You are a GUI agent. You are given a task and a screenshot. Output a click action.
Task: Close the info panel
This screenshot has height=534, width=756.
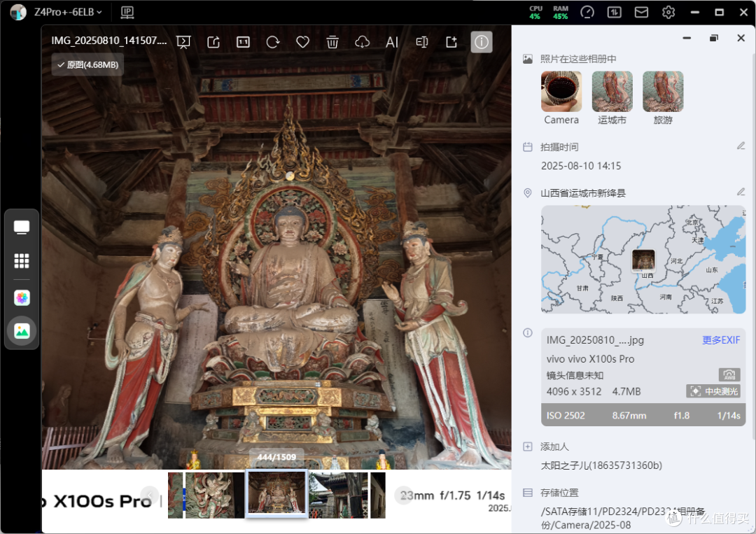point(741,38)
